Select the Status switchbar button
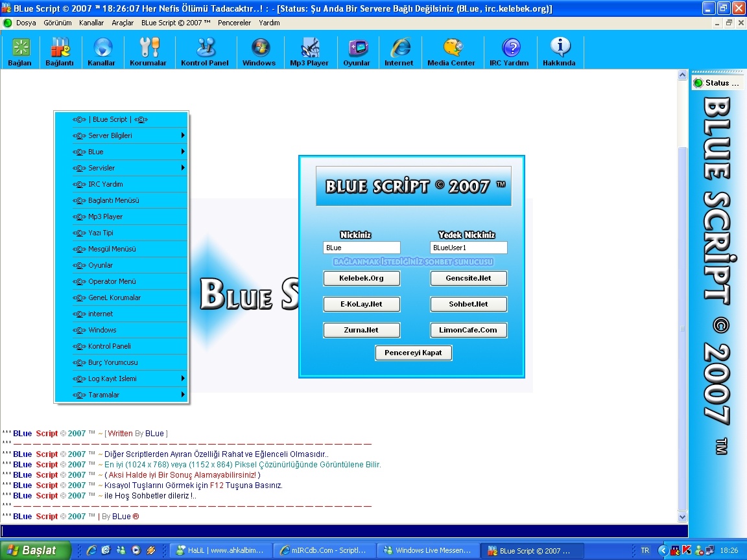Viewport: 747px width, 560px height. pyautogui.click(x=717, y=83)
